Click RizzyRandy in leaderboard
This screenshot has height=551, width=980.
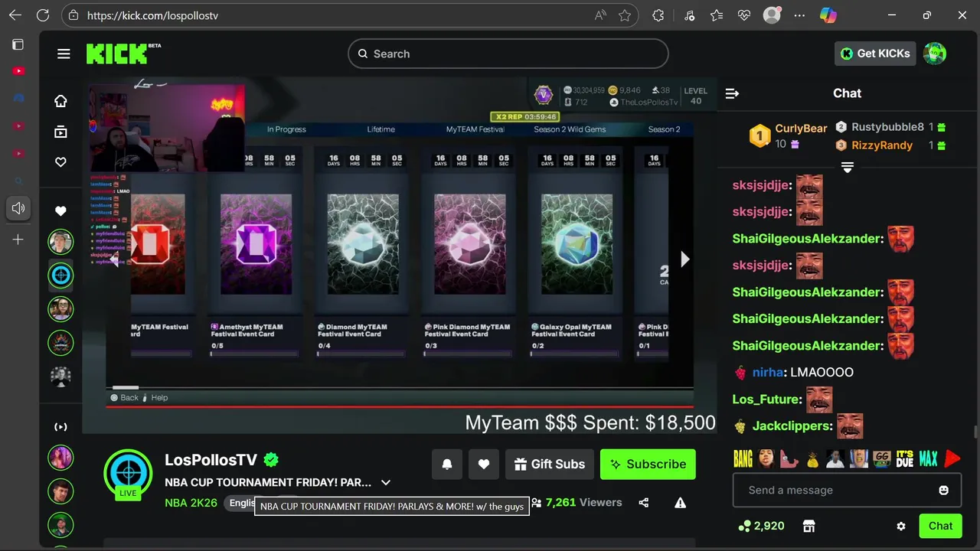coord(882,145)
